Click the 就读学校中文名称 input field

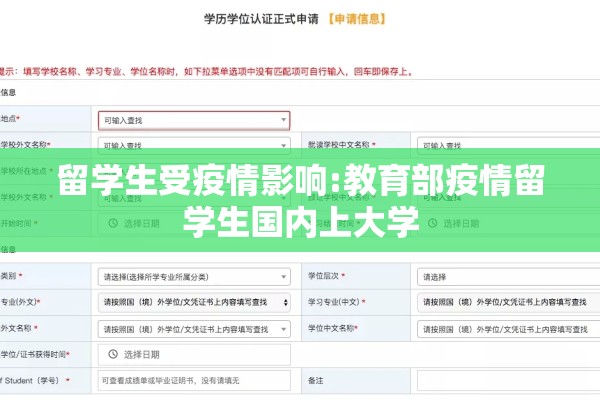tap(509, 144)
